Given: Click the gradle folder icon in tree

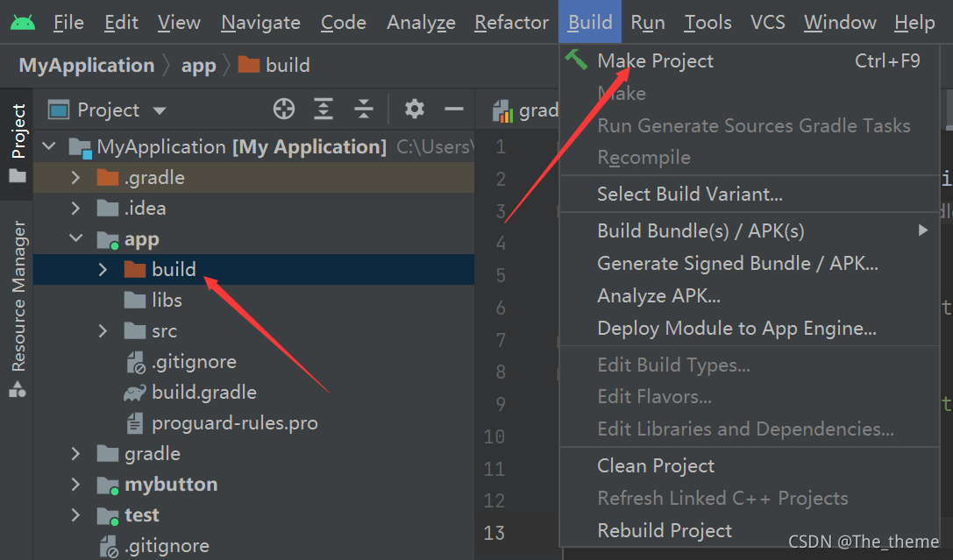Looking at the screenshot, I should [x=108, y=454].
